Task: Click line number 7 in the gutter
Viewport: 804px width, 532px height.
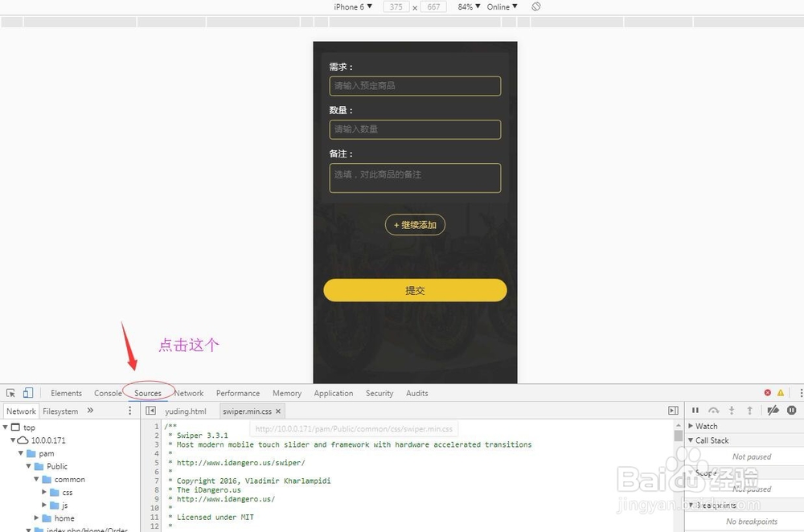Action: click(x=157, y=481)
